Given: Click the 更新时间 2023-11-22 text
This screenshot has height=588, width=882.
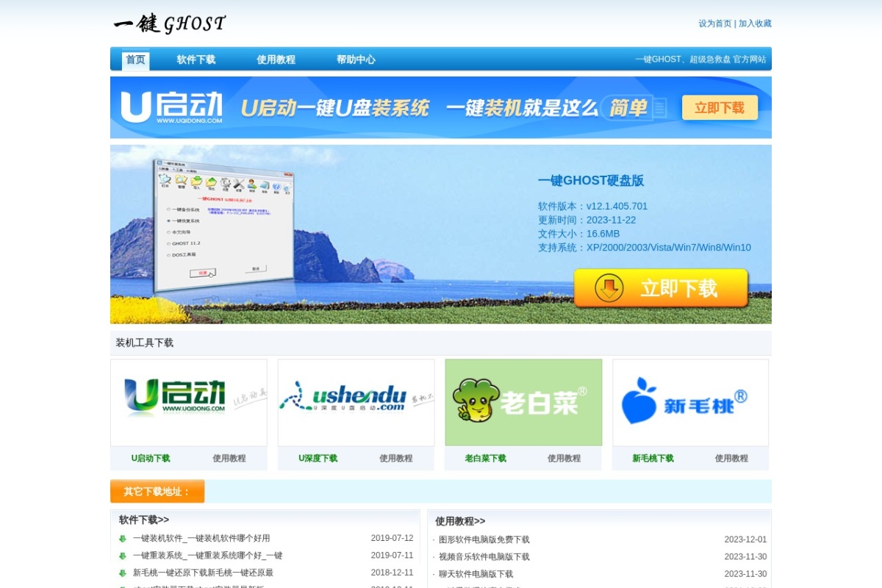Looking at the screenshot, I should (587, 220).
